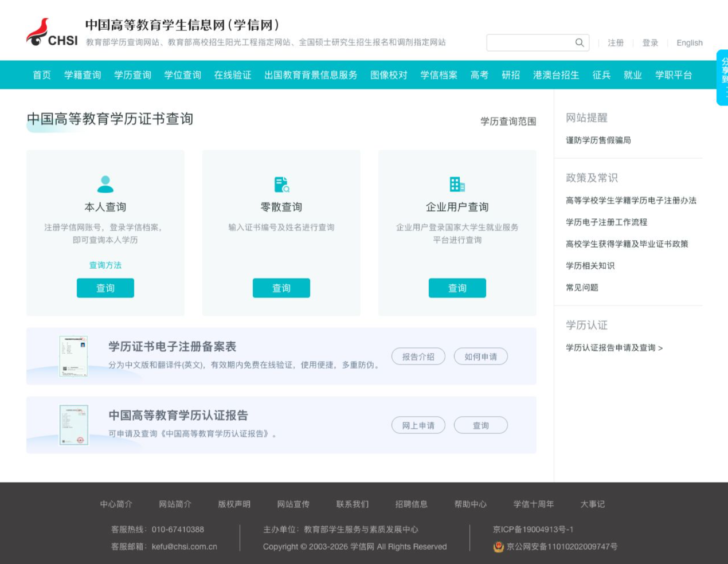Open the 学历证书电子注册备案表 thumbnail
Image resolution: width=728 pixels, height=564 pixels.
(x=73, y=356)
